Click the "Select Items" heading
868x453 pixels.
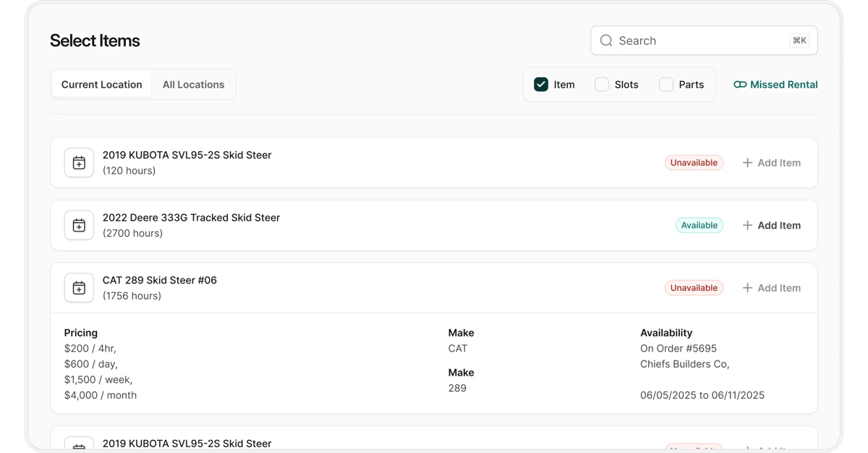point(95,41)
